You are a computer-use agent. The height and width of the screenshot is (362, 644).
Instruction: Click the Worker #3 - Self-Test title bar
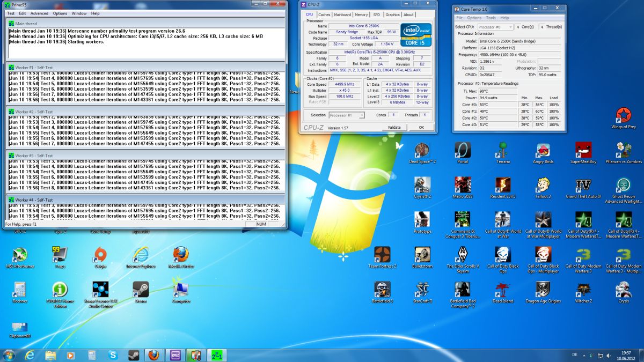click(x=146, y=156)
